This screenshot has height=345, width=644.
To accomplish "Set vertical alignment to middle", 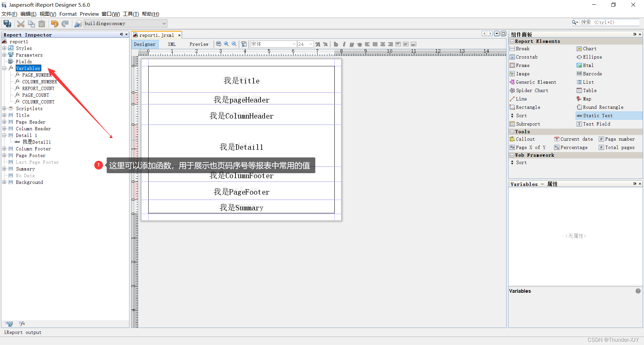I will [x=406, y=44].
